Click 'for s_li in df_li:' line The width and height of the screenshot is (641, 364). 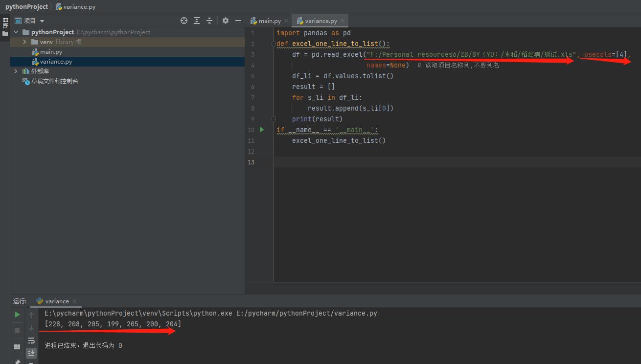[x=327, y=97]
